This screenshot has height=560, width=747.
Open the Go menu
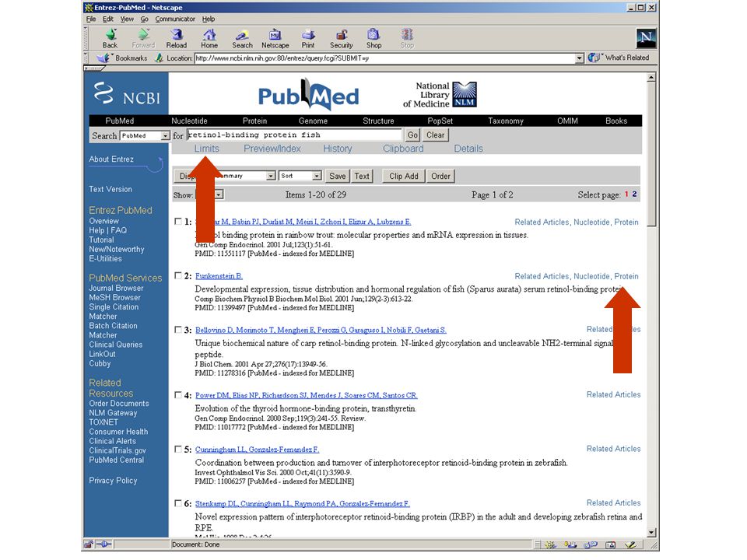pos(145,19)
